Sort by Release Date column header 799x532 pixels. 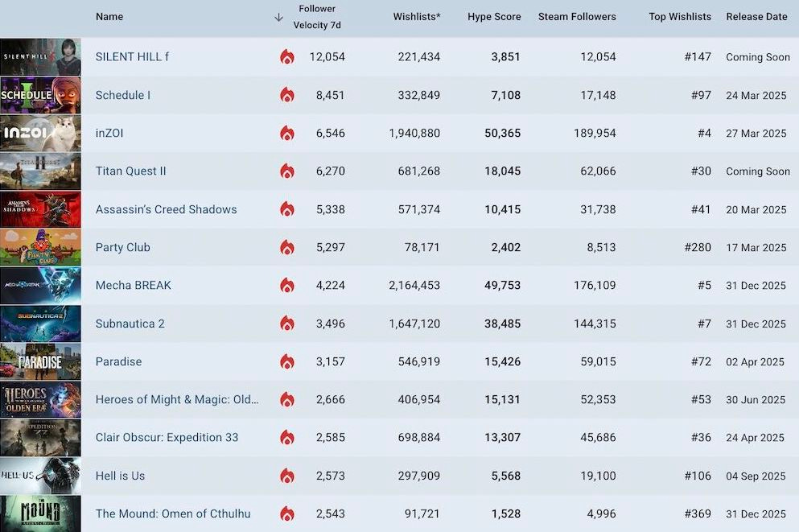pos(756,17)
